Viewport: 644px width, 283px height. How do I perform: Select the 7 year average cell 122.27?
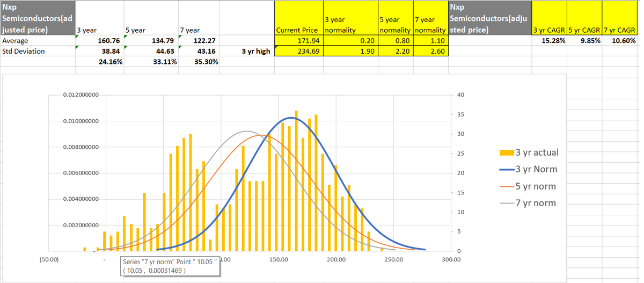coord(199,41)
